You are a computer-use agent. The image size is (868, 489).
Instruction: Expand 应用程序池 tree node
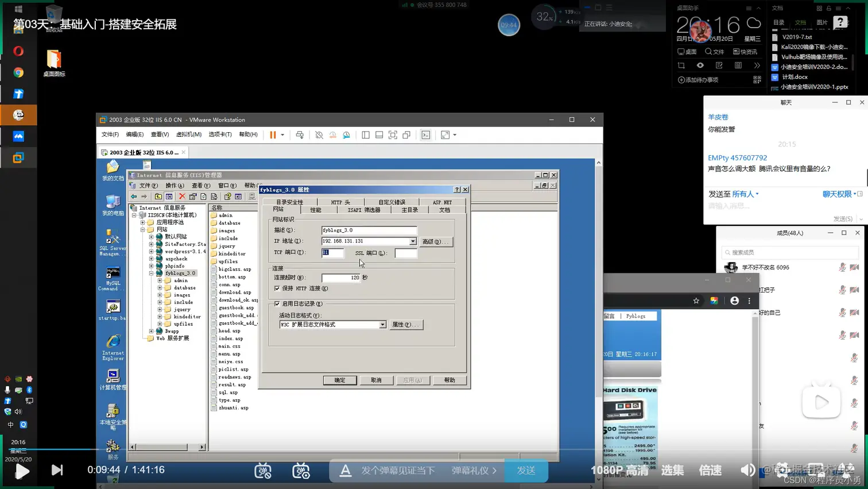pyautogui.click(x=143, y=222)
